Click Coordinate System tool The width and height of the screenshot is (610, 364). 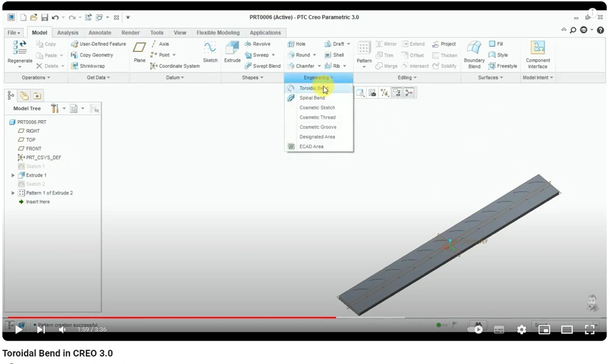coord(175,66)
